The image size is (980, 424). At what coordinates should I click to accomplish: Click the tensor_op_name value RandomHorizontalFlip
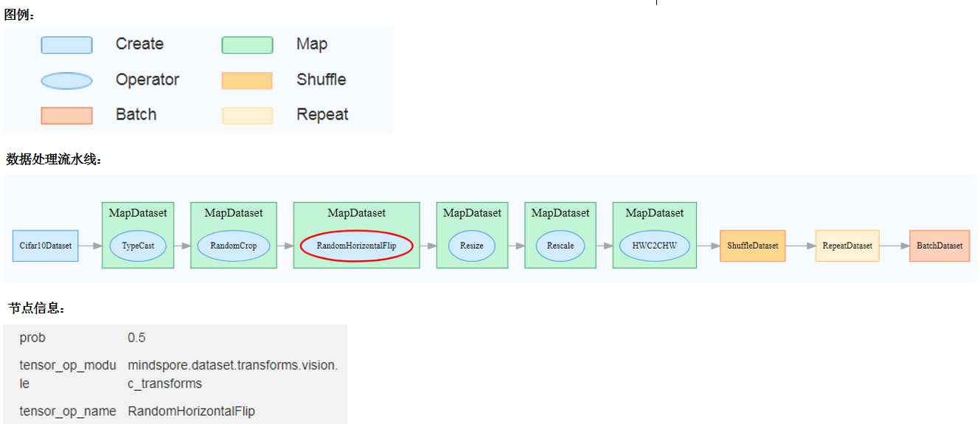coord(191,411)
